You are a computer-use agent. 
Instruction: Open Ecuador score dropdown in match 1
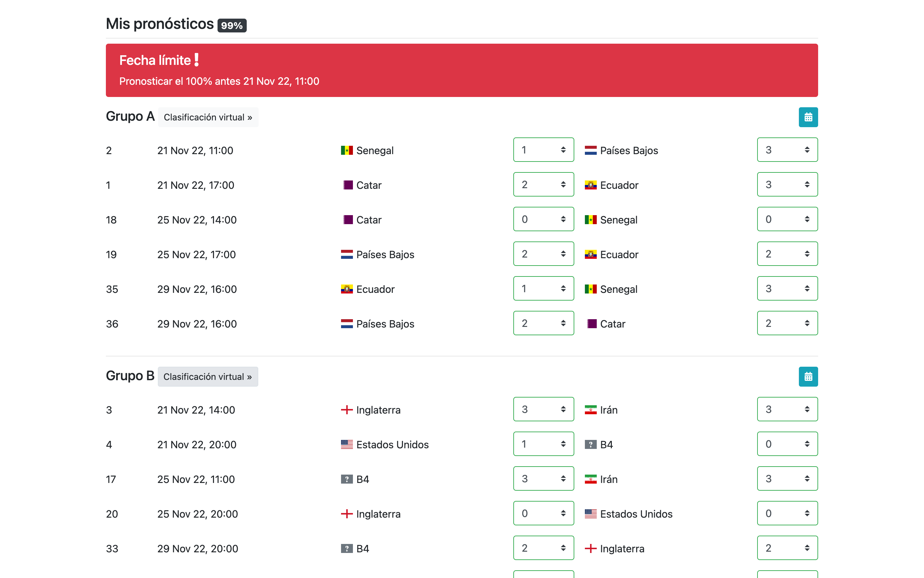[787, 184]
